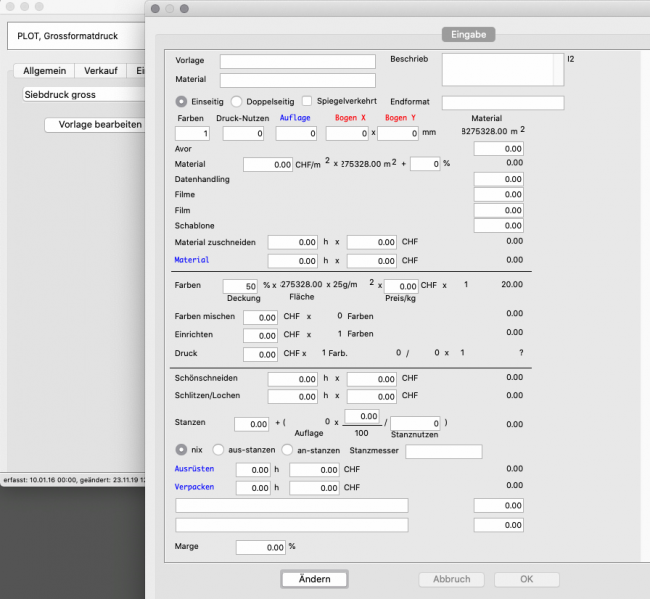Click the Eingabe tab header
This screenshot has width=650, height=599.
coord(467,34)
